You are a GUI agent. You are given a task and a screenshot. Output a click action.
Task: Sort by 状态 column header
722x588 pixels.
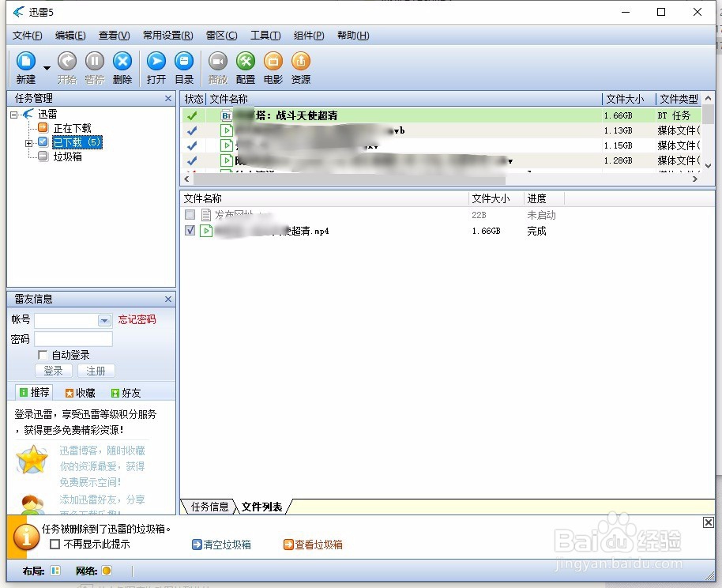point(194,99)
